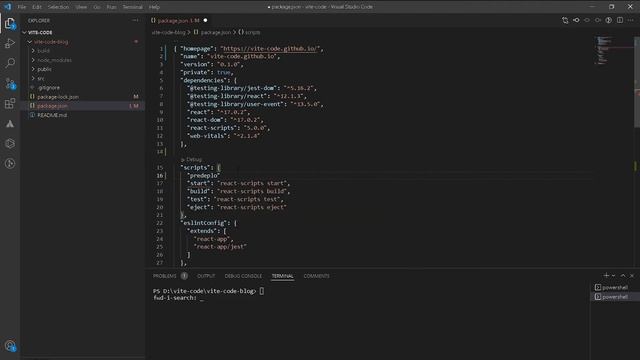The height and width of the screenshot is (360, 640).
Task: Collapse the VITE-CODE workspace root
Action: (24, 32)
